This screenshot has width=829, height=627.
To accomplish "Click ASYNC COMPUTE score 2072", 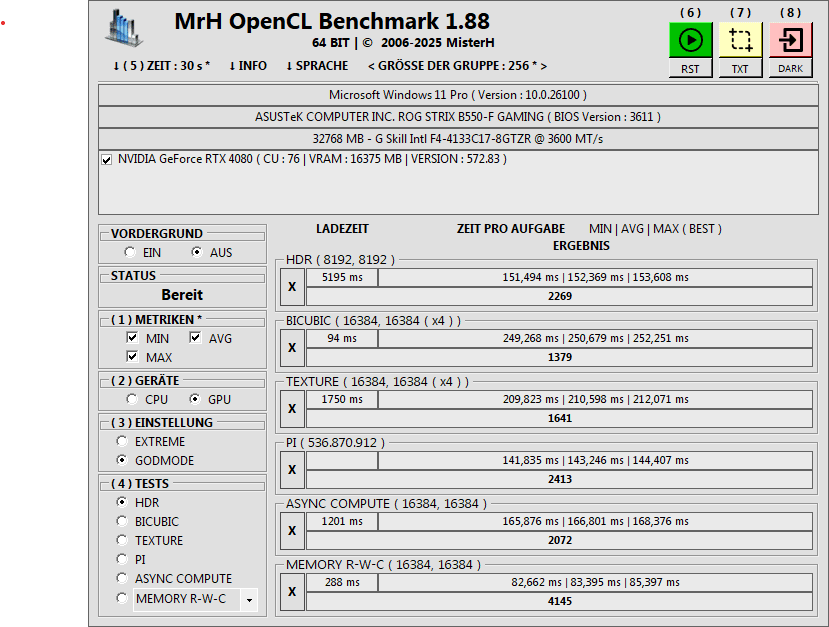I will tap(559, 540).
